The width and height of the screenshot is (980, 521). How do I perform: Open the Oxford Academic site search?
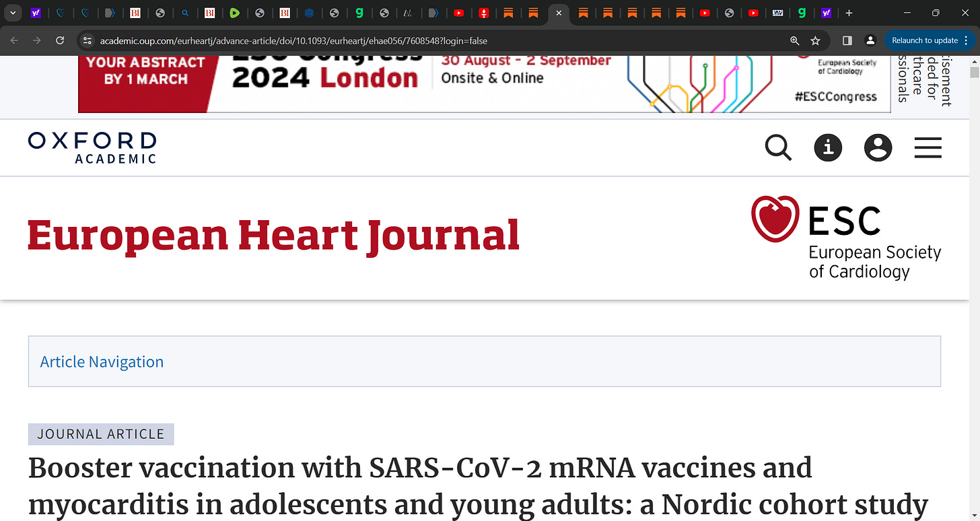pyautogui.click(x=779, y=147)
